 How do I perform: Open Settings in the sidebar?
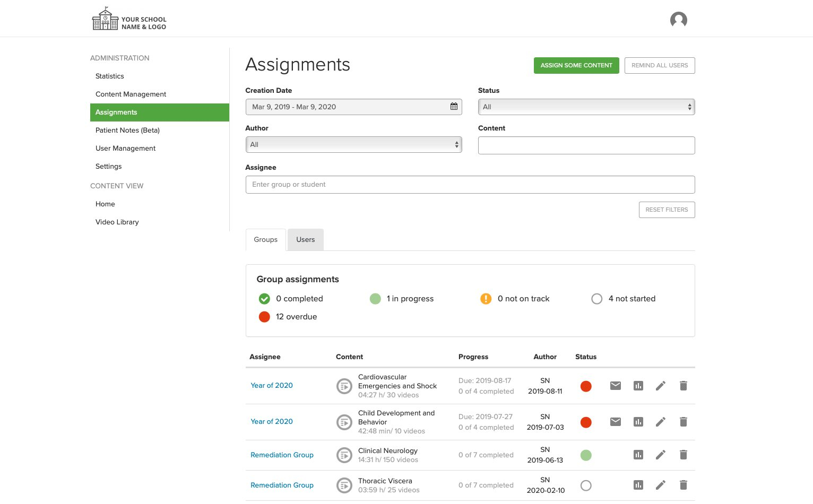[109, 167]
